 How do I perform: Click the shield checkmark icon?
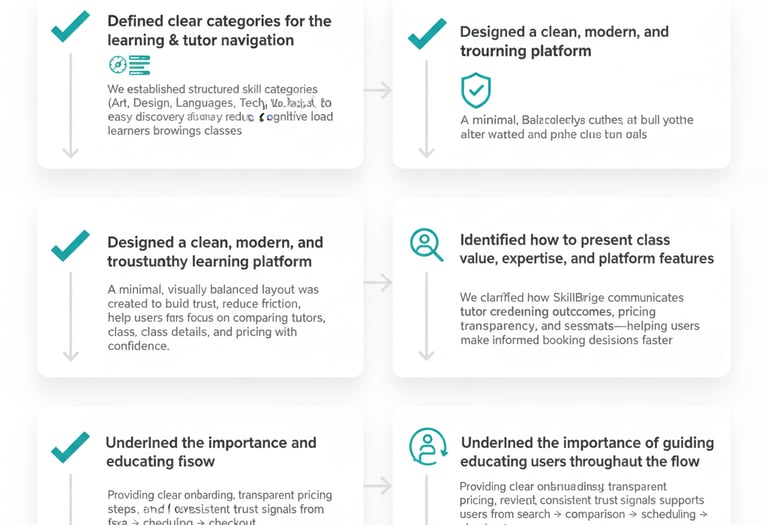pyautogui.click(x=475, y=91)
